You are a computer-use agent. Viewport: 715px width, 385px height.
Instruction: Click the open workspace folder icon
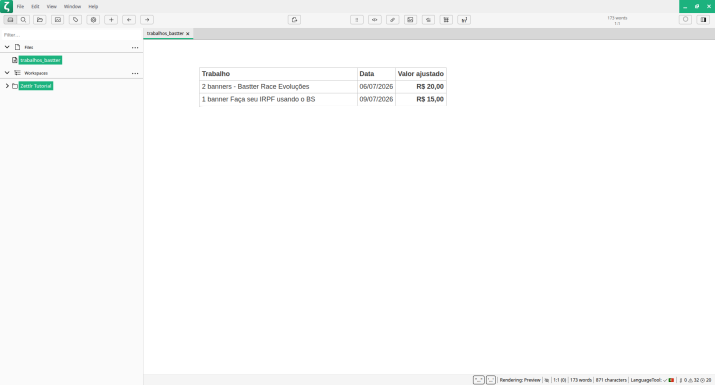coord(40,20)
